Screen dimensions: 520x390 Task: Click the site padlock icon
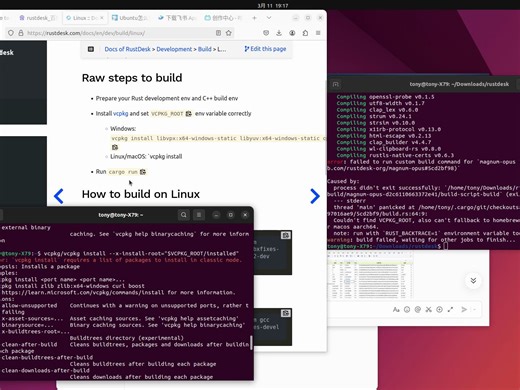click(x=21, y=33)
